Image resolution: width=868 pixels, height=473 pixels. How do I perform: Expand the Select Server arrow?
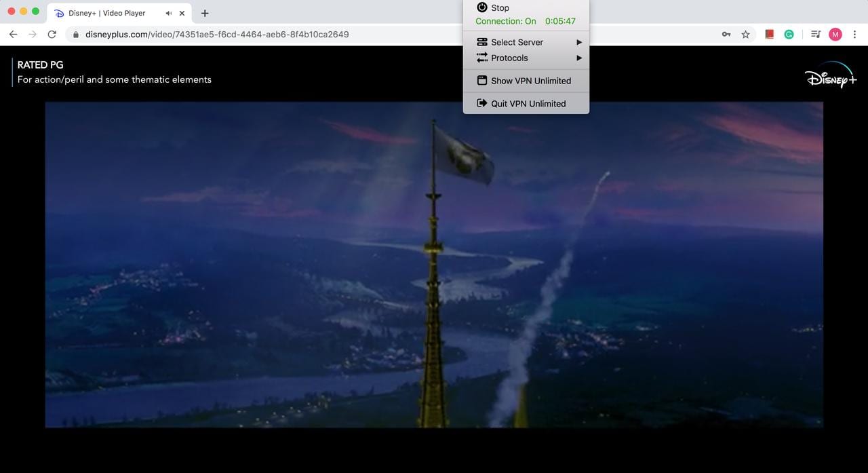tap(579, 42)
